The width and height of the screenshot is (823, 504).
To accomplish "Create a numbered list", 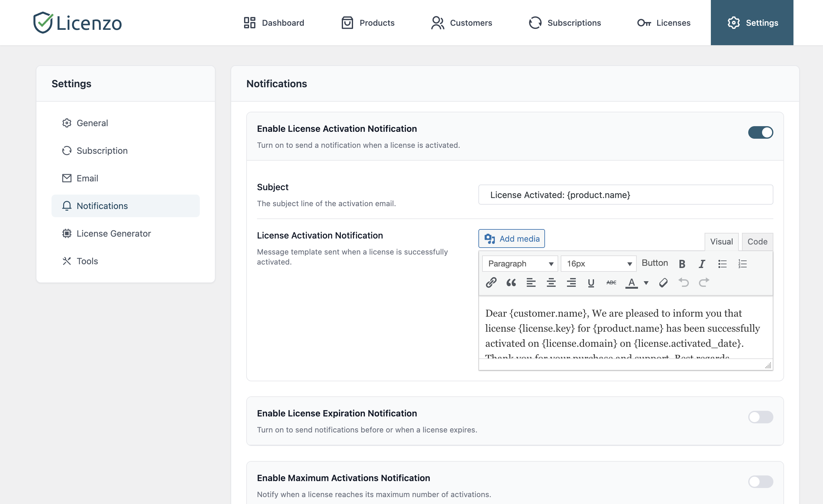I will coord(743,264).
